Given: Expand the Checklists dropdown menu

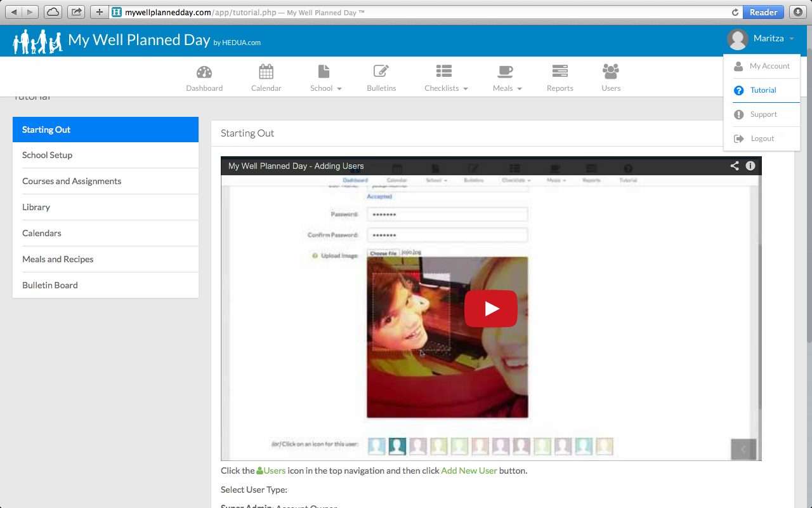Looking at the screenshot, I should tap(446, 79).
